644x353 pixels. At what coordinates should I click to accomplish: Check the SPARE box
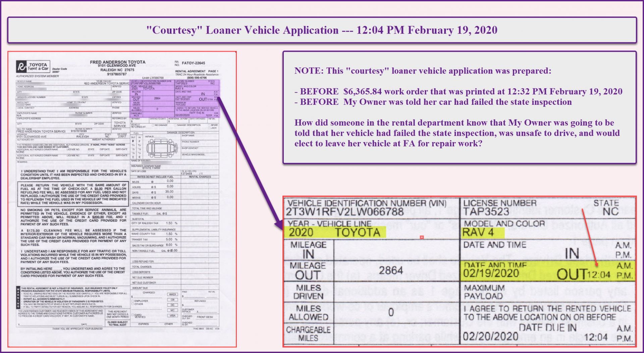click(209, 125)
